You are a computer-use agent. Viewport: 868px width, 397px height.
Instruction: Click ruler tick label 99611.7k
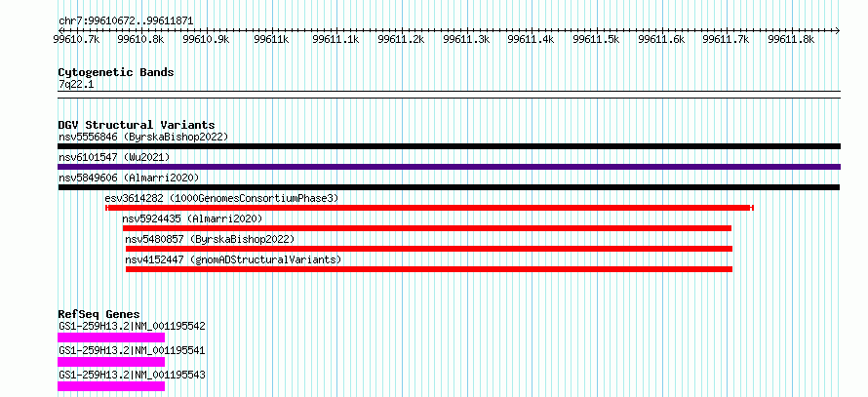pos(727,39)
